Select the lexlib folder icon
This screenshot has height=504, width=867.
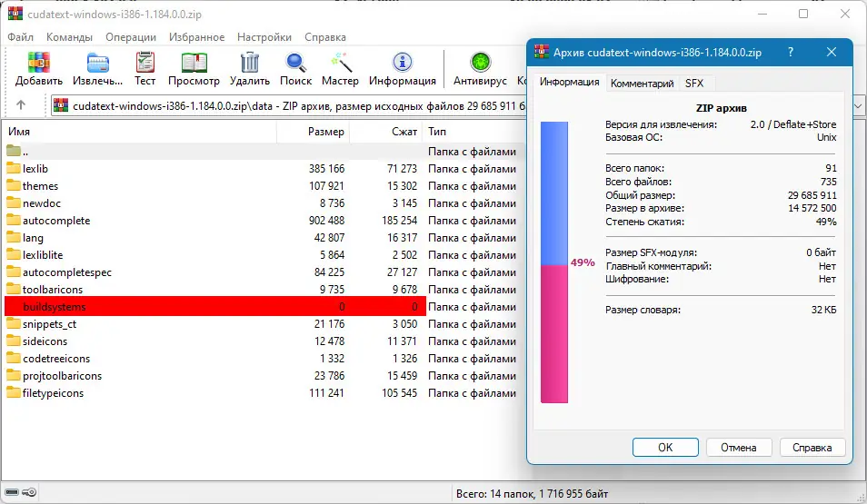[x=14, y=168]
